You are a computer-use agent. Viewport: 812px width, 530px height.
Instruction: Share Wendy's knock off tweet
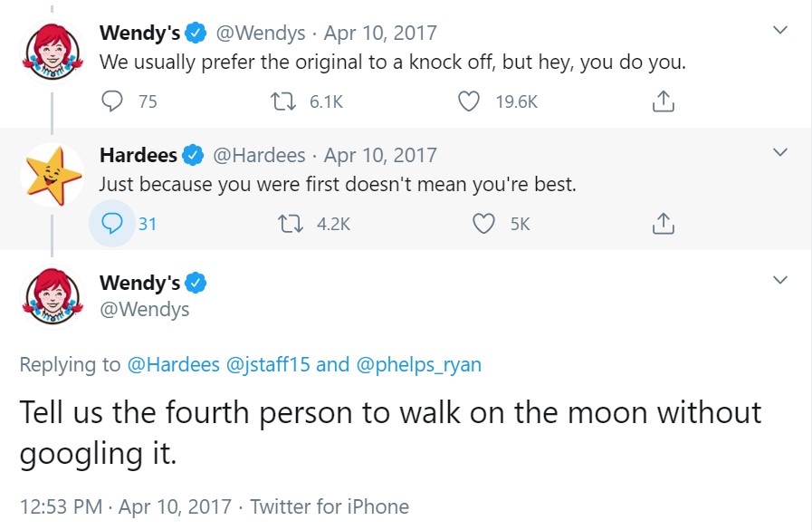pos(664,101)
